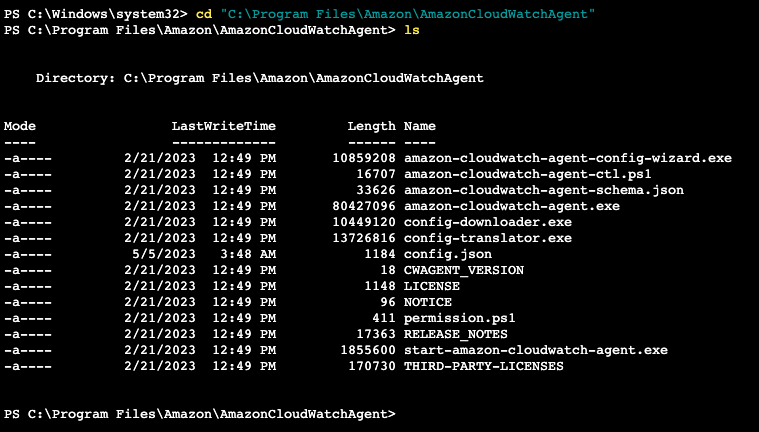Click the quoted cd path argument
This screenshot has width=759, height=432.
(408, 14)
